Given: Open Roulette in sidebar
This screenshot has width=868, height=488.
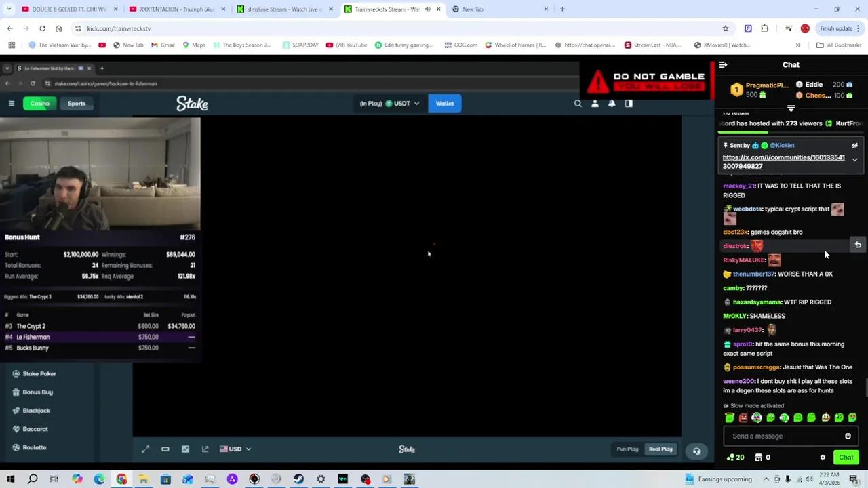Looking at the screenshot, I should [29, 447].
